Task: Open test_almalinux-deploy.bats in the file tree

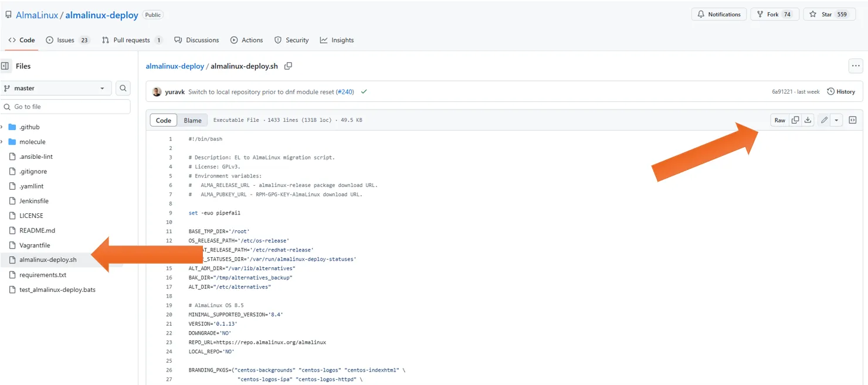Action: 57,290
